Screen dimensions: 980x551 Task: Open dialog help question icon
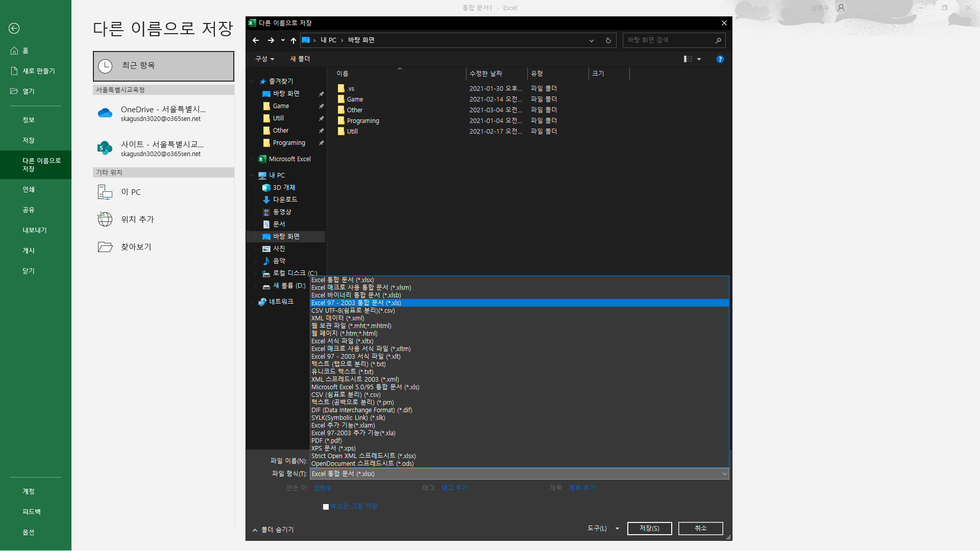click(x=720, y=59)
